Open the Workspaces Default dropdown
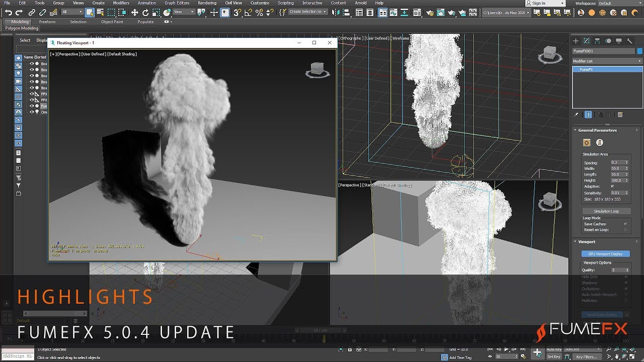Screen dimensions: 644x362 619,4
